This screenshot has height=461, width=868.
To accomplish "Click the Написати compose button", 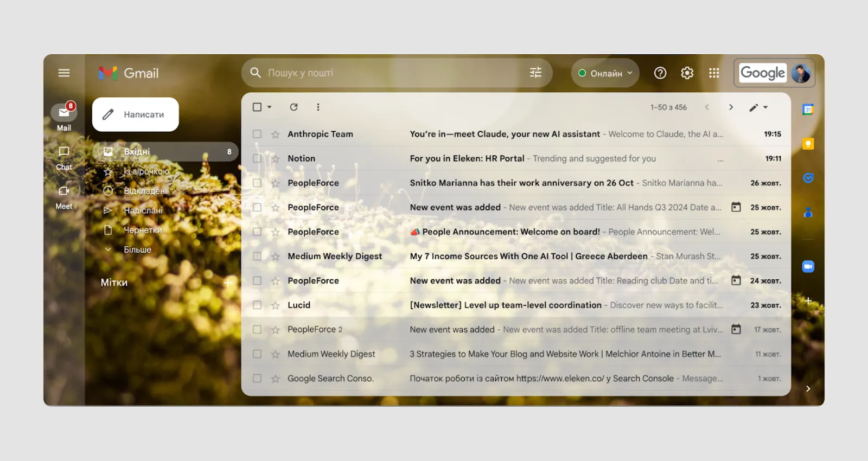I will click(136, 114).
